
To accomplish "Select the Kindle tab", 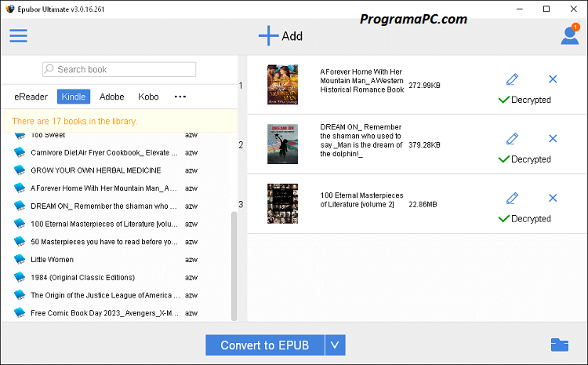I will (74, 97).
